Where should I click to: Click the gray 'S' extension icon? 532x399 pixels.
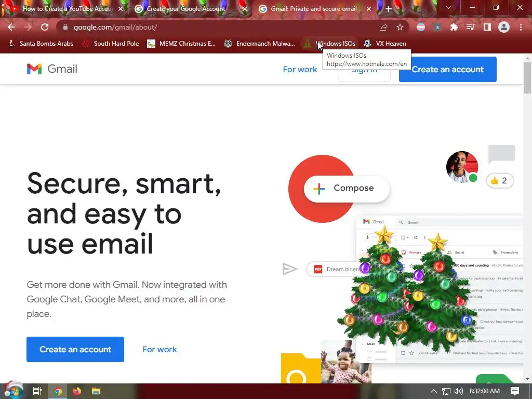(x=437, y=27)
